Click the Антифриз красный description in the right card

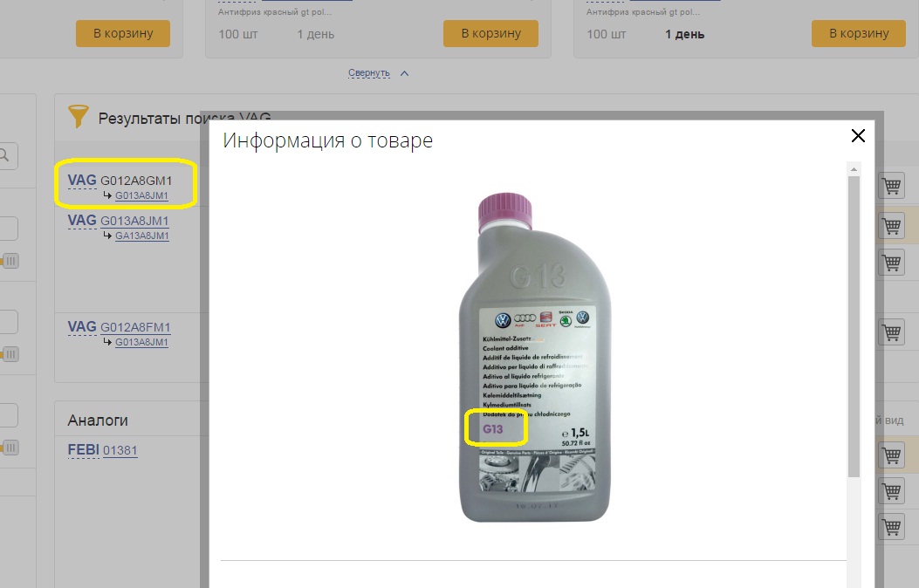pyautogui.click(x=643, y=11)
